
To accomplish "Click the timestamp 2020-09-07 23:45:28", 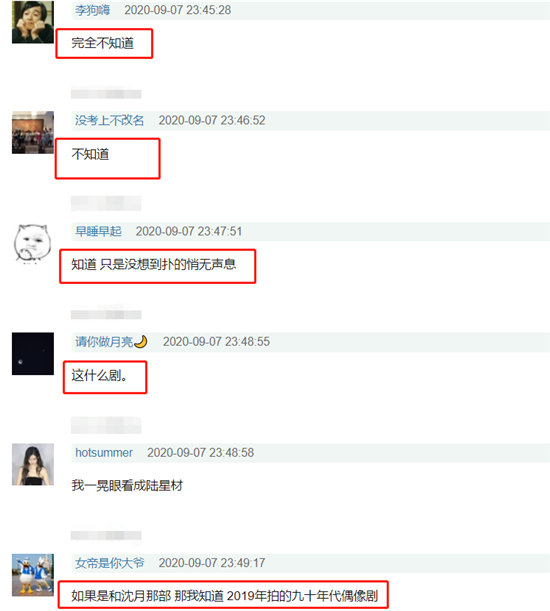I will pos(178,10).
